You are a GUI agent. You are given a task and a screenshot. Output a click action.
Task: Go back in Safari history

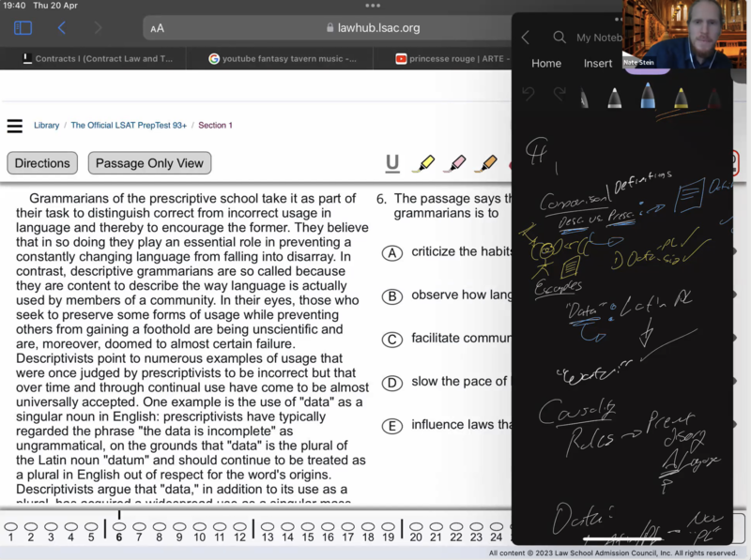(62, 28)
